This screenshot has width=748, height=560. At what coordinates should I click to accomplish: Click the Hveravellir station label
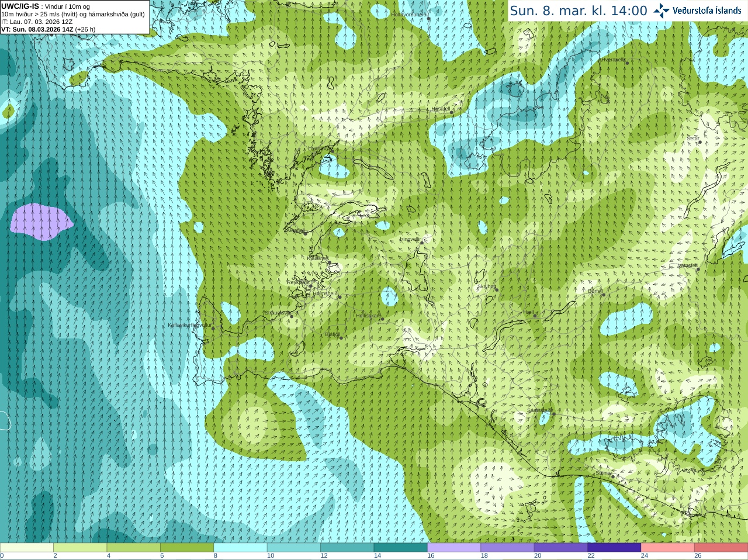tap(614, 59)
